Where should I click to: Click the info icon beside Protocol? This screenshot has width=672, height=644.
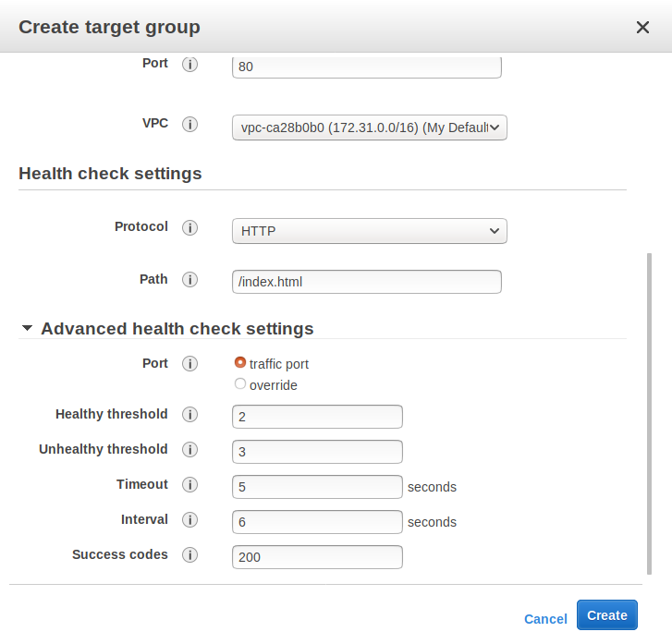[x=189, y=227]
